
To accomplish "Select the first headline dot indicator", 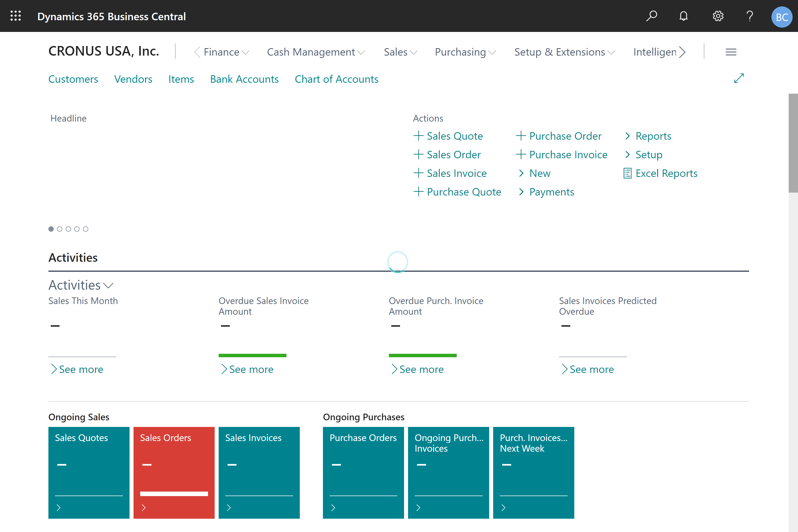I will pos(51,229).
